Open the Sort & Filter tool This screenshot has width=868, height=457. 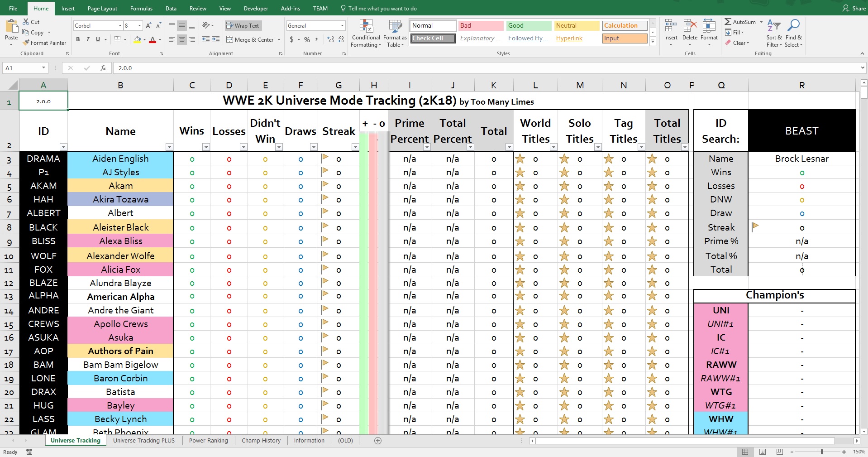774,33
